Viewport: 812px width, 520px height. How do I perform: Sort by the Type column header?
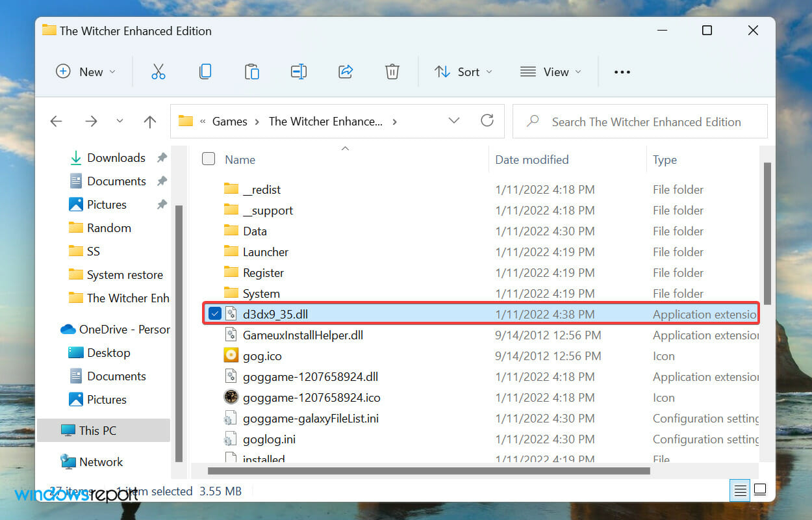click(665, 159)
